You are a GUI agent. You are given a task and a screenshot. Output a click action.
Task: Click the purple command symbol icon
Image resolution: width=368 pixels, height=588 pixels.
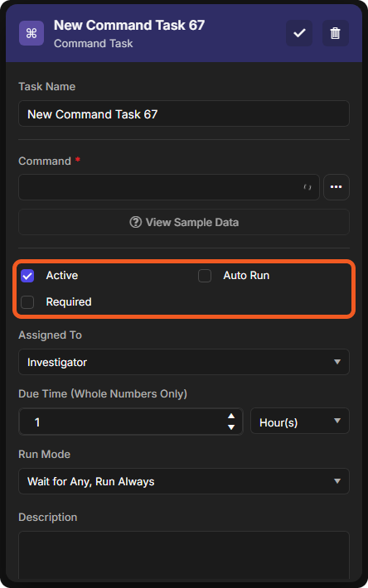coord(31,33)
